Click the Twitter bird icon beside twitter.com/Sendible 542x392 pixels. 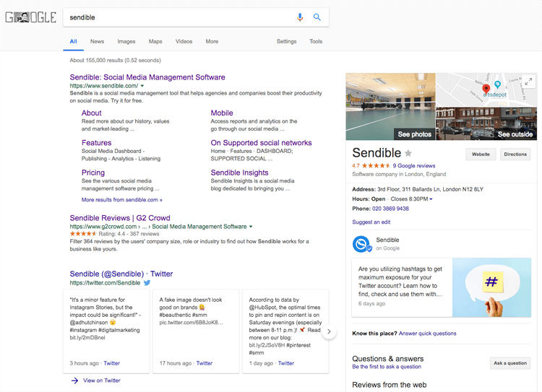click(x=147, y=283)
